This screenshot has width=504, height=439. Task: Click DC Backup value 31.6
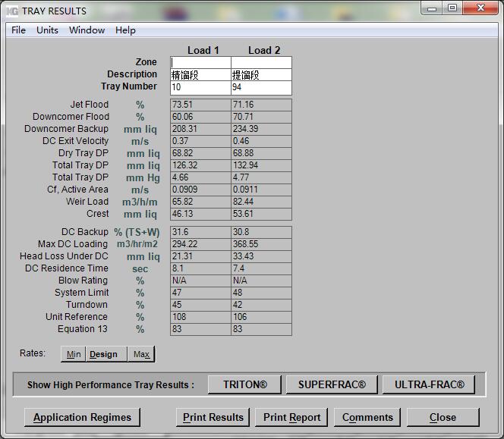tap(200, 232)
